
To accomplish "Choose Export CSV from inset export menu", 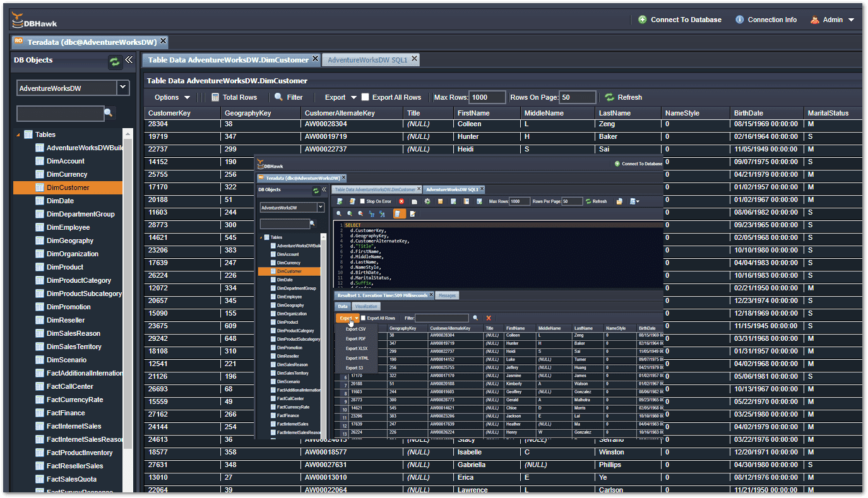I will point(355,329).
